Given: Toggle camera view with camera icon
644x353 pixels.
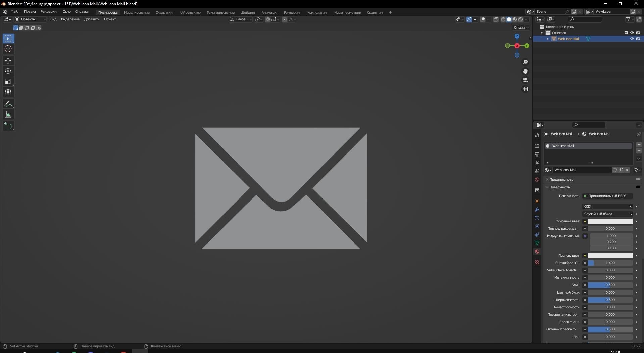Looking at the screenshot, I should 525,80.
